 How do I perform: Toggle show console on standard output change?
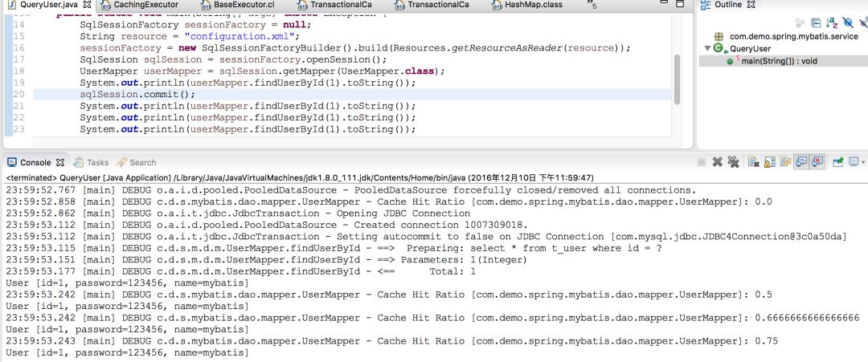coord(801,162)
